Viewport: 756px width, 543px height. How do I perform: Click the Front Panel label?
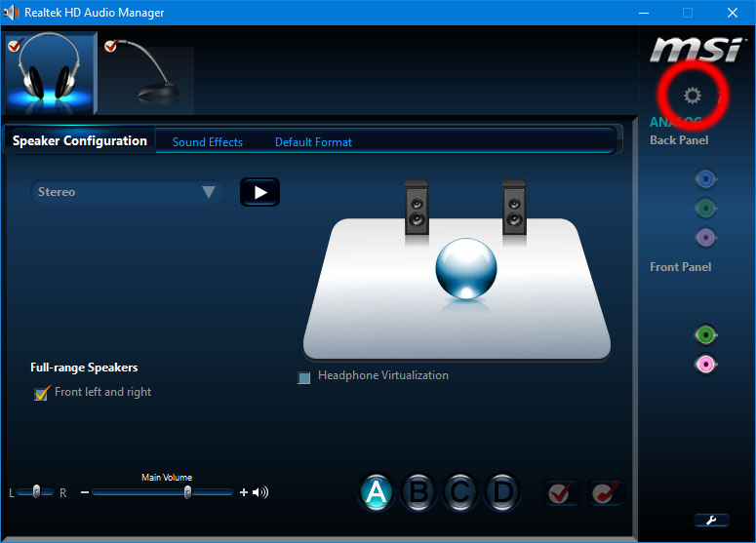[x=680, y=267]
